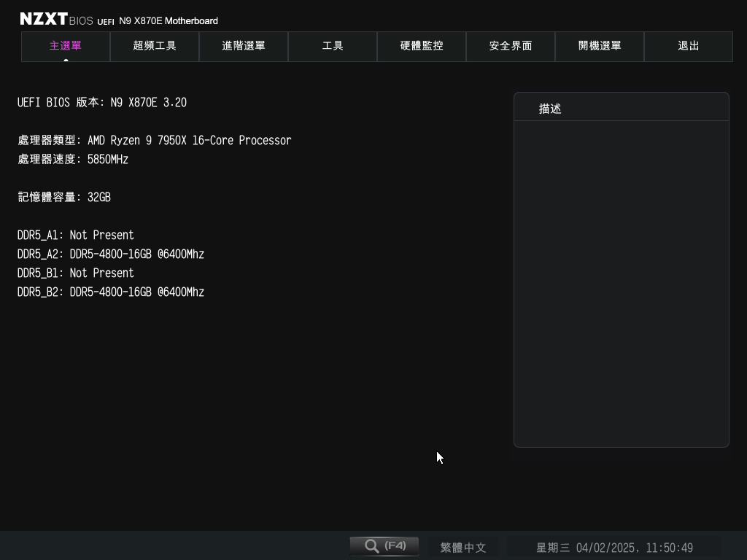Click the 處理器速度 5850MHz line
This screenshot has height=560, width=747.
[73, 160]
